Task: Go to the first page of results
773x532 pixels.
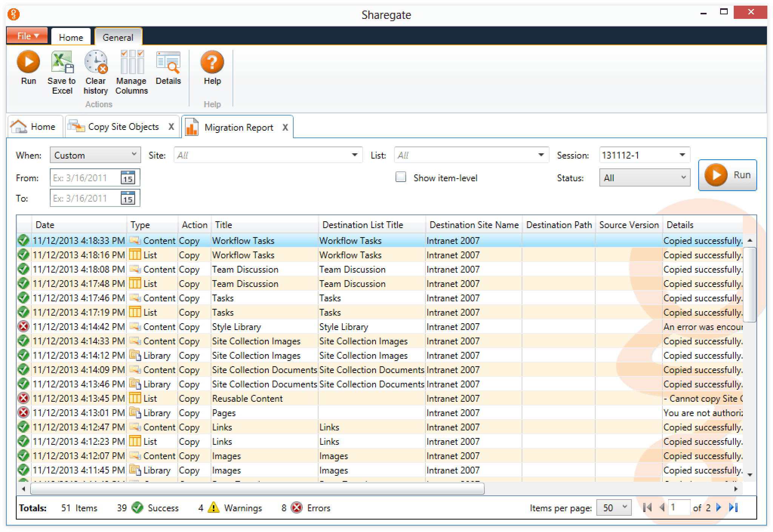Action: (647, 507)
